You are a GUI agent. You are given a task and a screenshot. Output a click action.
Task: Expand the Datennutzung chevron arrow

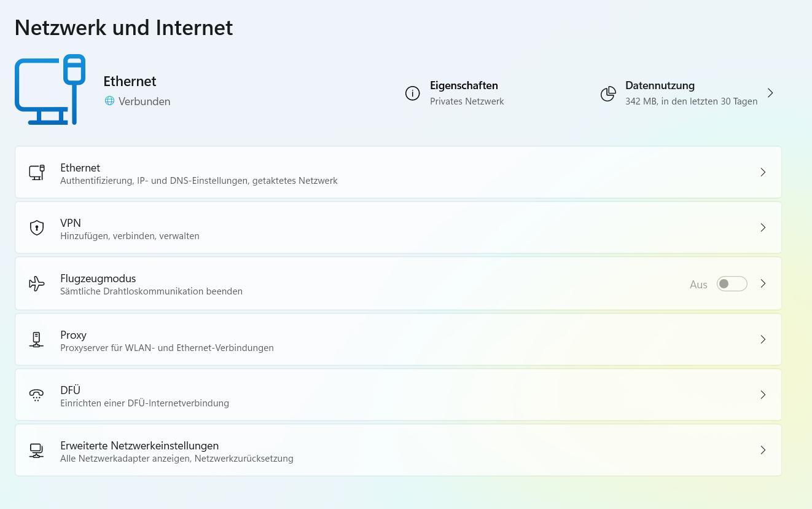pyautogui.click(x=770, y=93)
